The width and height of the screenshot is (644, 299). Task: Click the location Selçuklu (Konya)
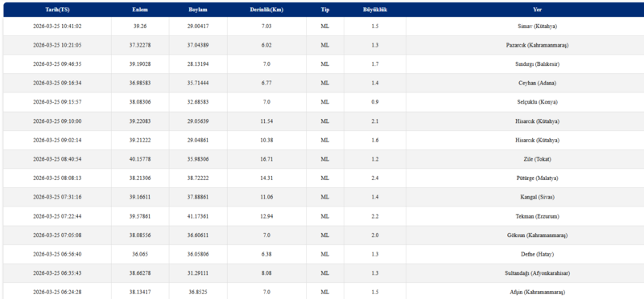(537, 102)
